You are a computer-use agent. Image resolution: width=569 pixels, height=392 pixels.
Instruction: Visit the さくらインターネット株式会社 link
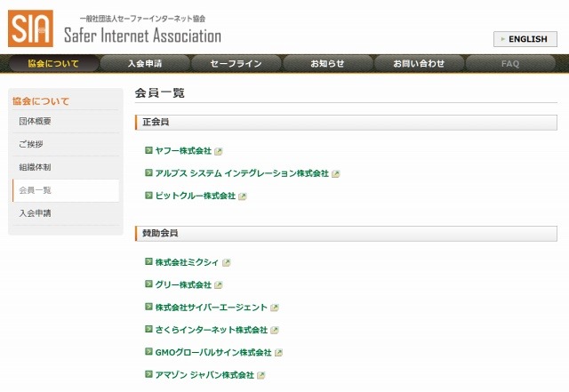(212, 330)
